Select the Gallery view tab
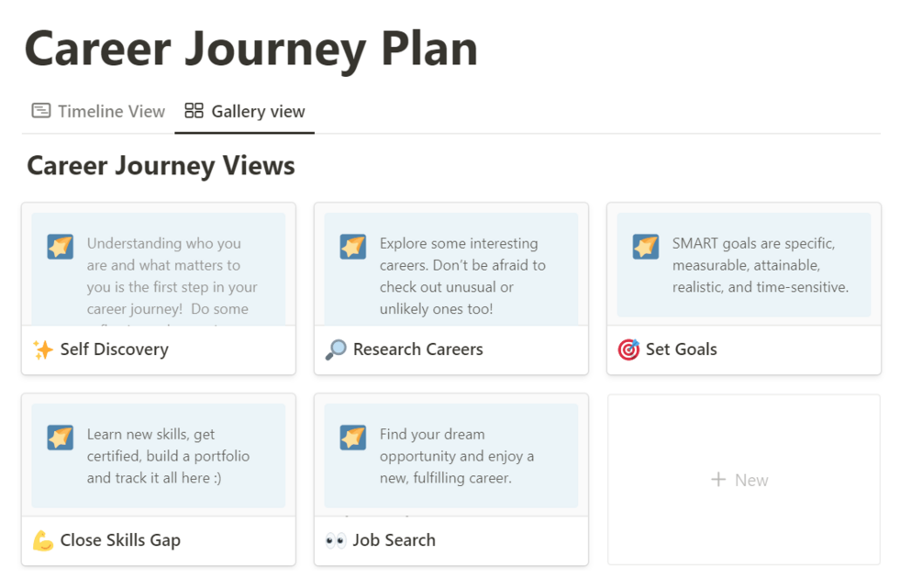The image size is (922, 588). pyautogui.click(x=245, y=112)
